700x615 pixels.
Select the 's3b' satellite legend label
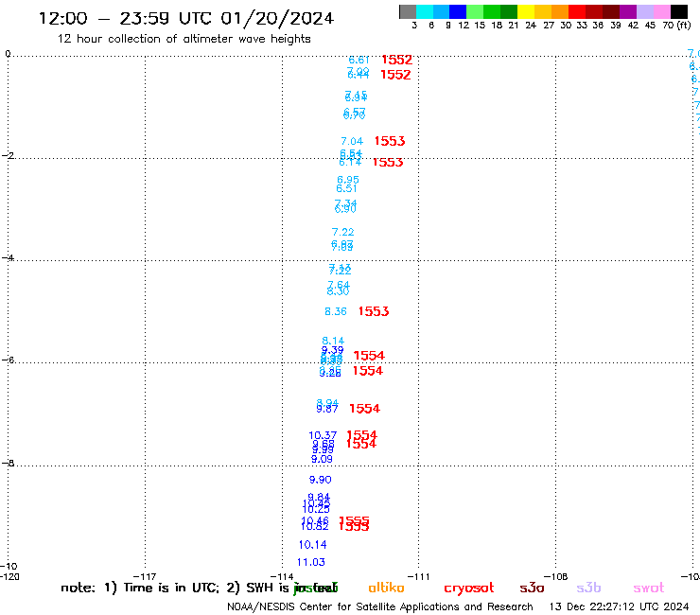(x=588, y=588)
